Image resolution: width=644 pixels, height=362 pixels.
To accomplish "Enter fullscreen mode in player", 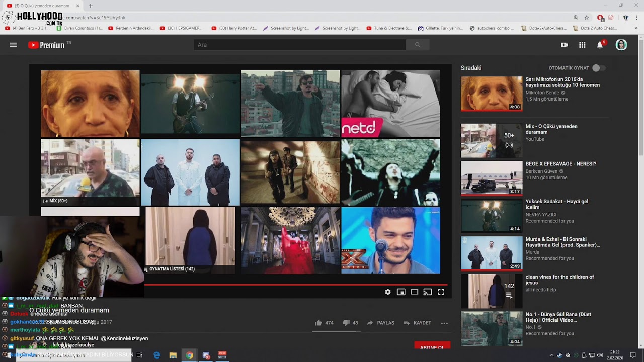I will (x=441, y=292).
